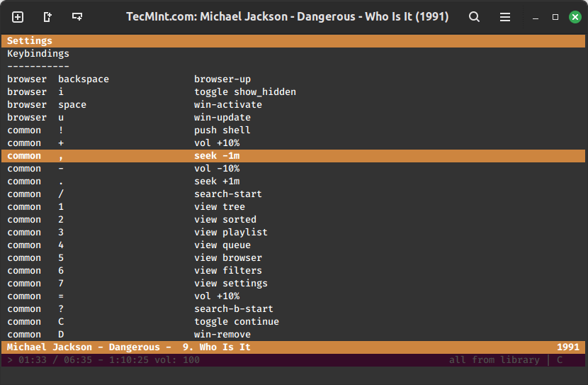Click the 'Settings' header bar

293,41
